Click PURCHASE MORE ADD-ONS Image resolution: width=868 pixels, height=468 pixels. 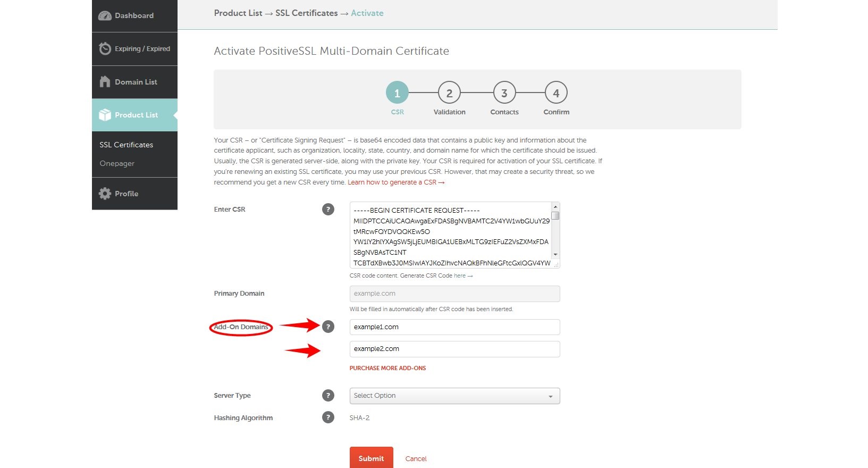tap(387, 367)
